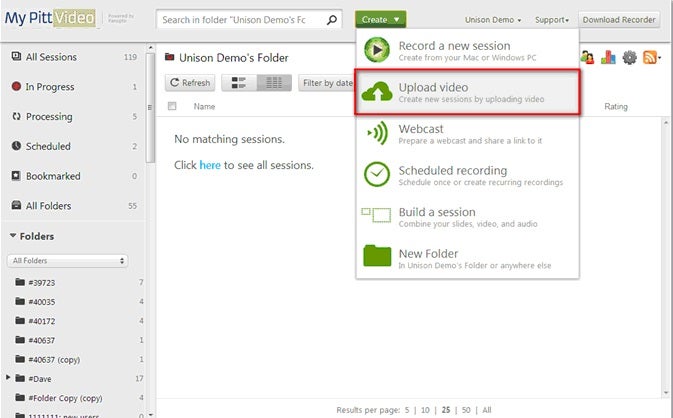This screenshot has height=418, width=673.
Task: Expand the #Dave folder tree arrow
Action: (8, 378)
